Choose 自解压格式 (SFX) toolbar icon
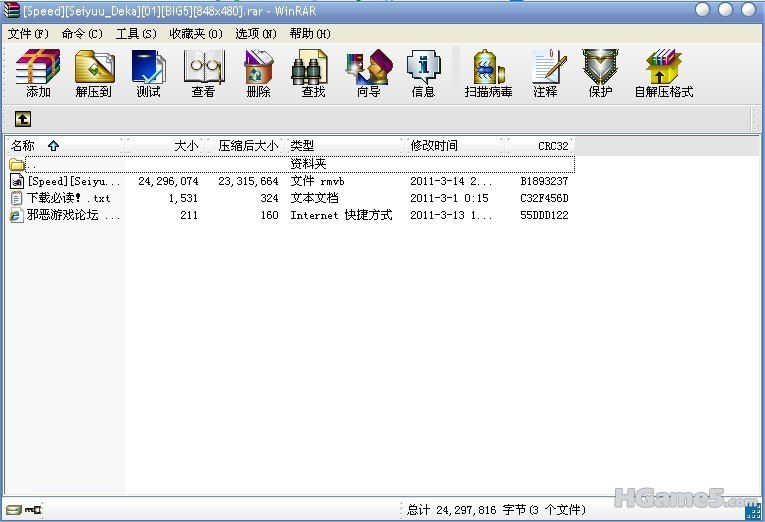Viewport: 765px width, 522px height. point(663,73)
